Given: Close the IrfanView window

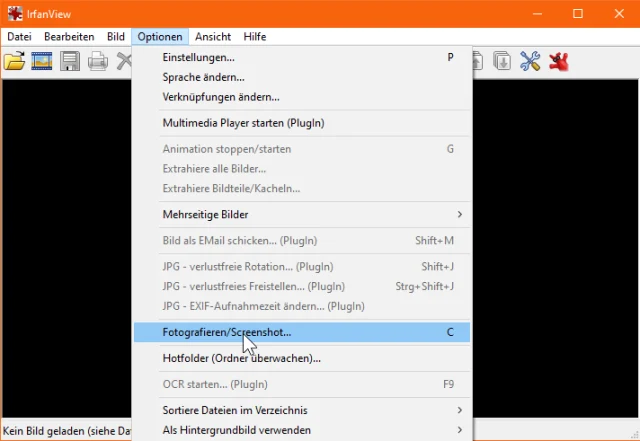Looking at the screenshot, I should click(619, 14).
